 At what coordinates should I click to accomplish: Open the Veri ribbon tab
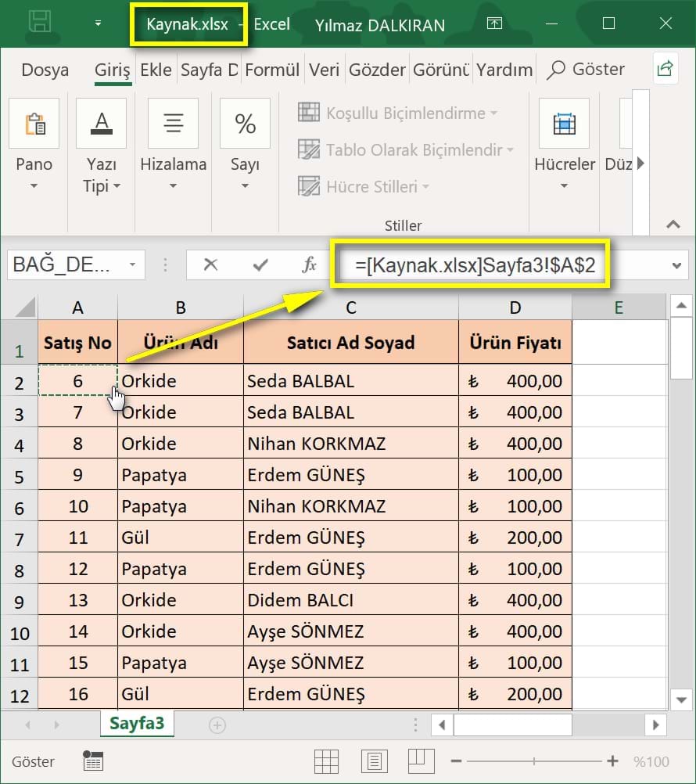(324, 70)
